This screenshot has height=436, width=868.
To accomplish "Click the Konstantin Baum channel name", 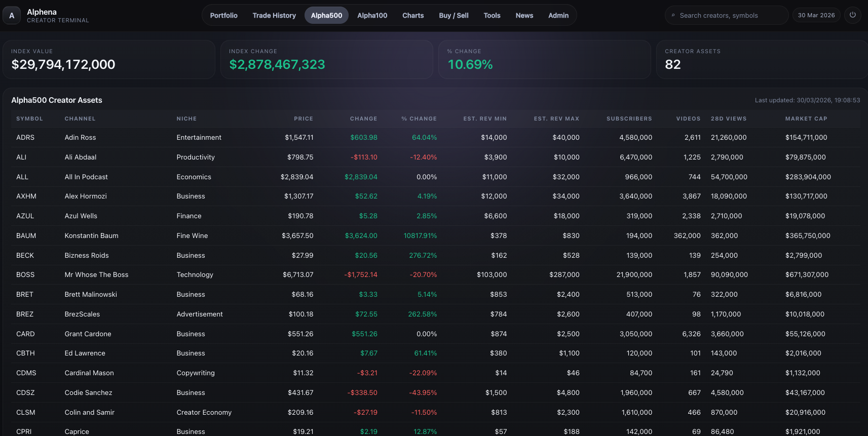I will coord(92,235).
